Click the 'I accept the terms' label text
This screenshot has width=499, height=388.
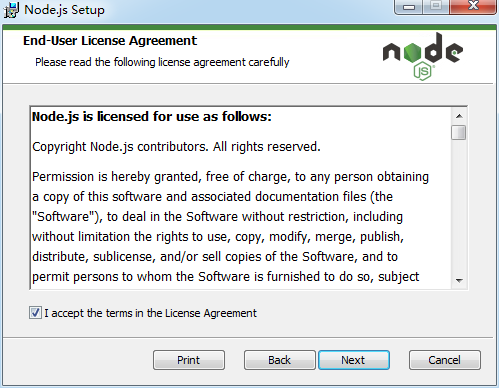pyautogui.click(x=150, y=313)
